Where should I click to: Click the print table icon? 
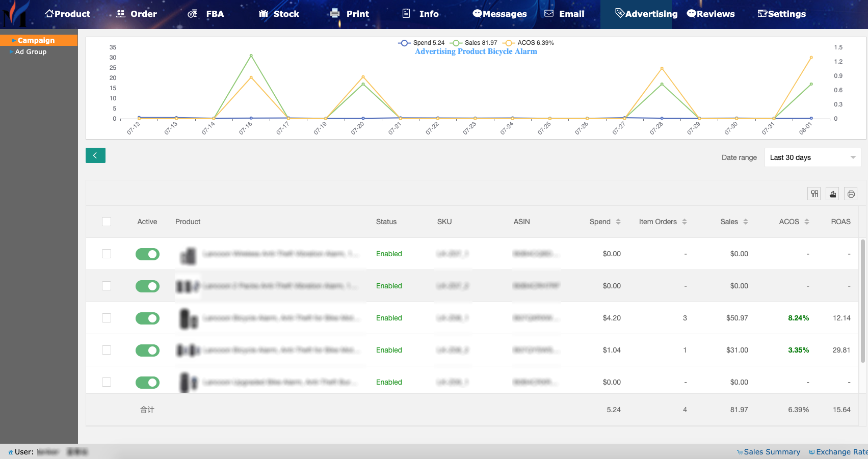coord(851,194)
